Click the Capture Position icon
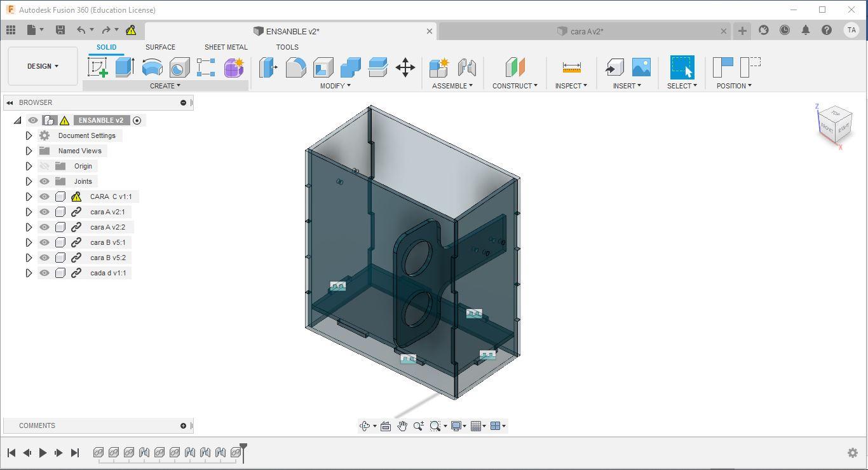868x470 pixels. click(723, 67)
